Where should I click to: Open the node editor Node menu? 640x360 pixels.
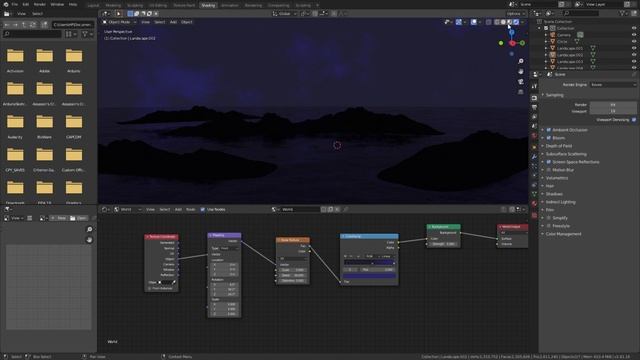click(x=191, y=209)
